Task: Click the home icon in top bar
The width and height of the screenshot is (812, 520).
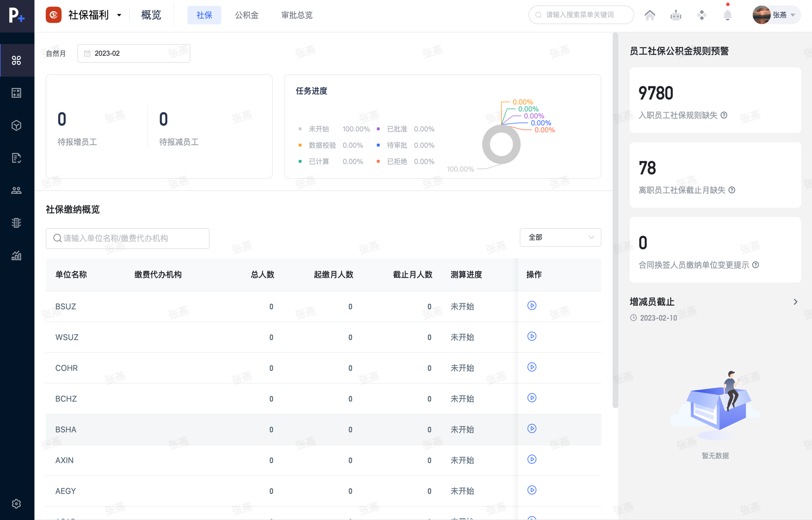Action: pos(650,15)
